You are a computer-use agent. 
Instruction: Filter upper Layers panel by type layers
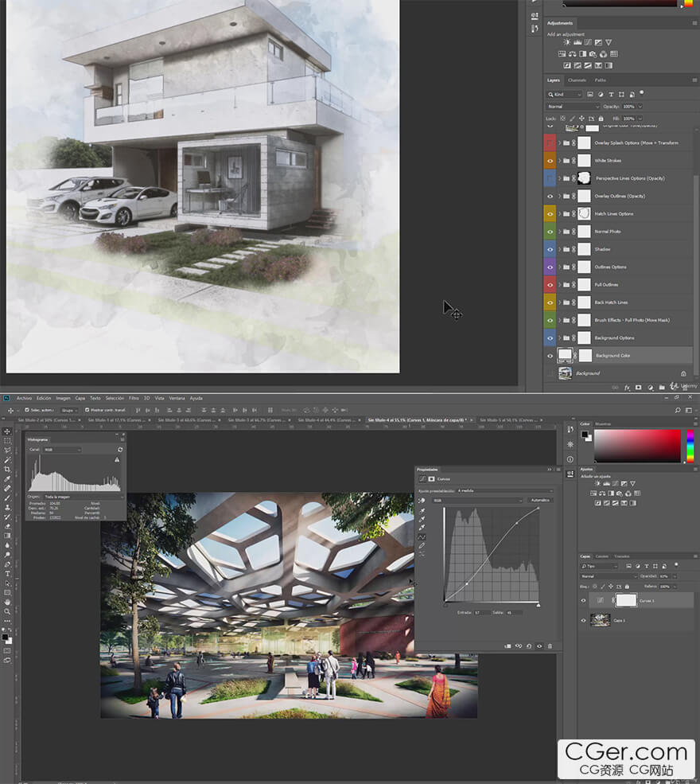pos(611,94)
